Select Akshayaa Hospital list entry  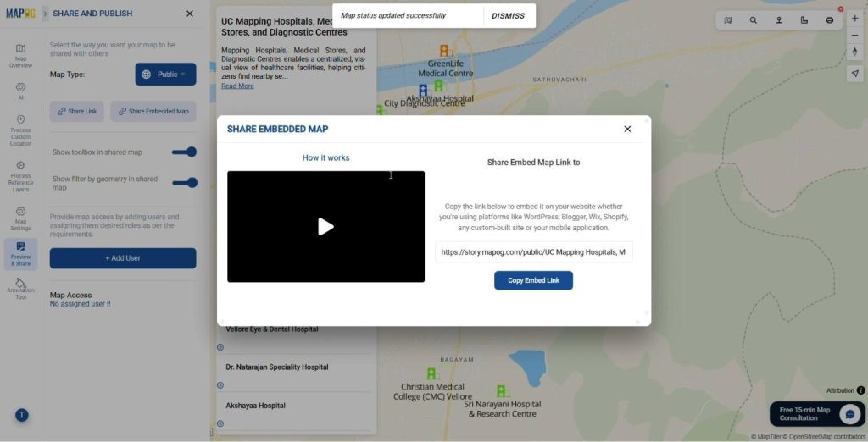(256, 406)
